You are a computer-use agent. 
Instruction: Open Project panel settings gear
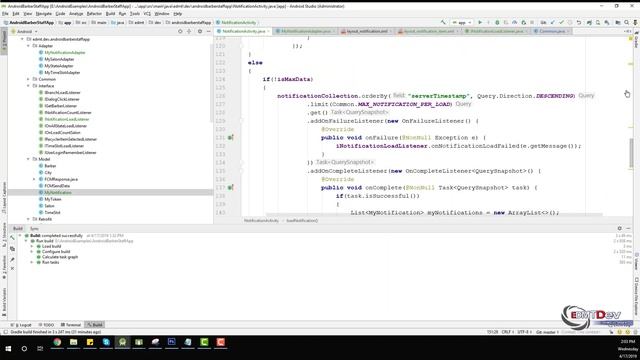(200, 31)
